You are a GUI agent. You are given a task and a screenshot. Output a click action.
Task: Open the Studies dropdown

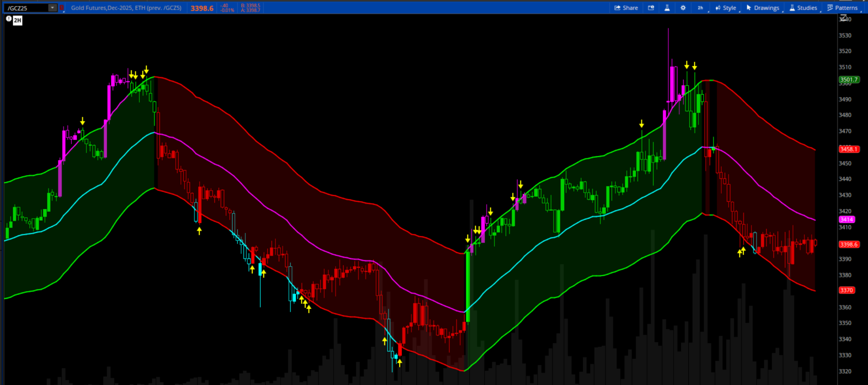click(x=804, y=8)
